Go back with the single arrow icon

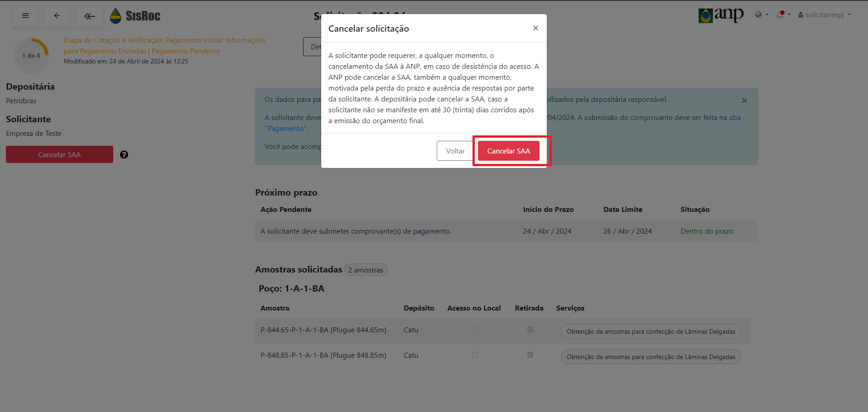57,16
